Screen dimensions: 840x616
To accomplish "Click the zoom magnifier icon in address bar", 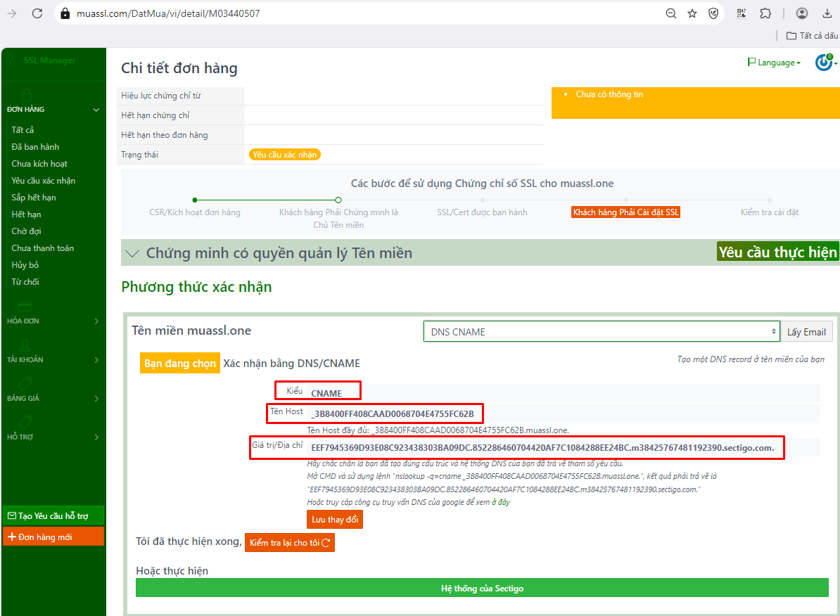I will (671, 13).
